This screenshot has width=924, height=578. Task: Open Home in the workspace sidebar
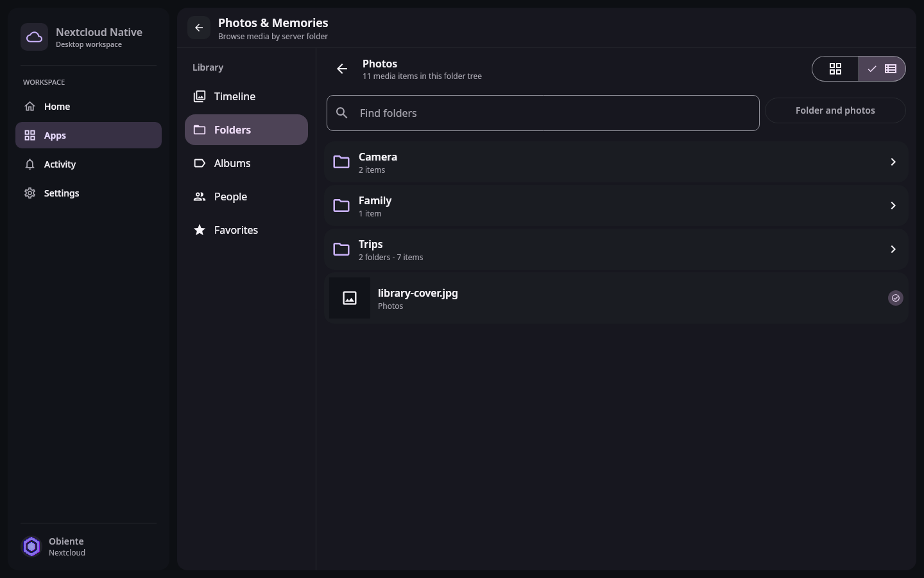[89, 107]
